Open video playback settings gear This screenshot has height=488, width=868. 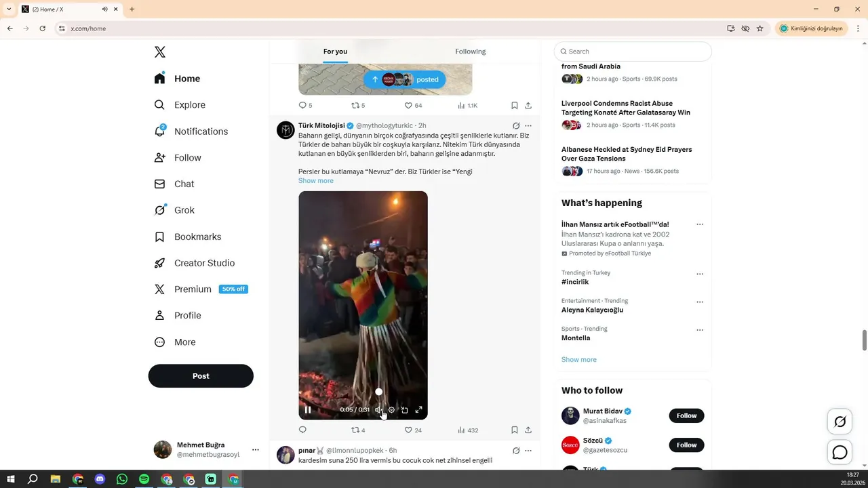(x=391, y=409)
